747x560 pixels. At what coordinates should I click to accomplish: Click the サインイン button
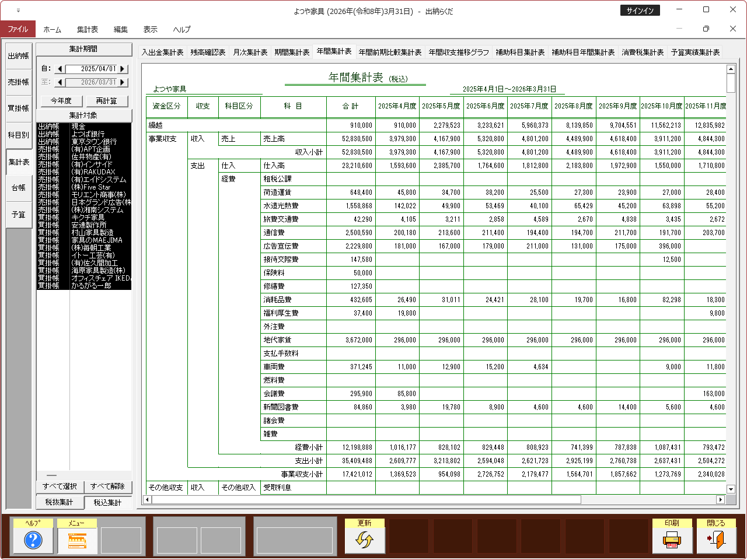pyautogui.click(x=640, y=10)
